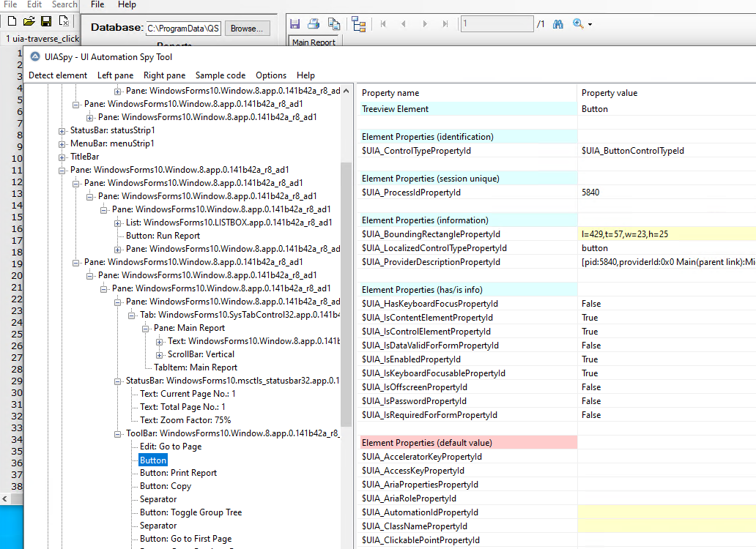
Task: Click the page number input field
Action: tap(497, 23)
